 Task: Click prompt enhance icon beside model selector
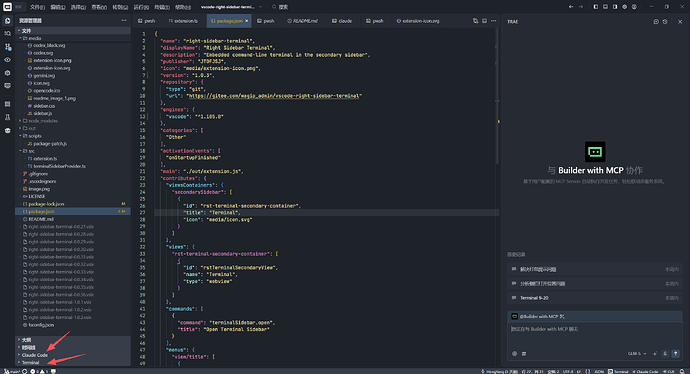point(655,353)
